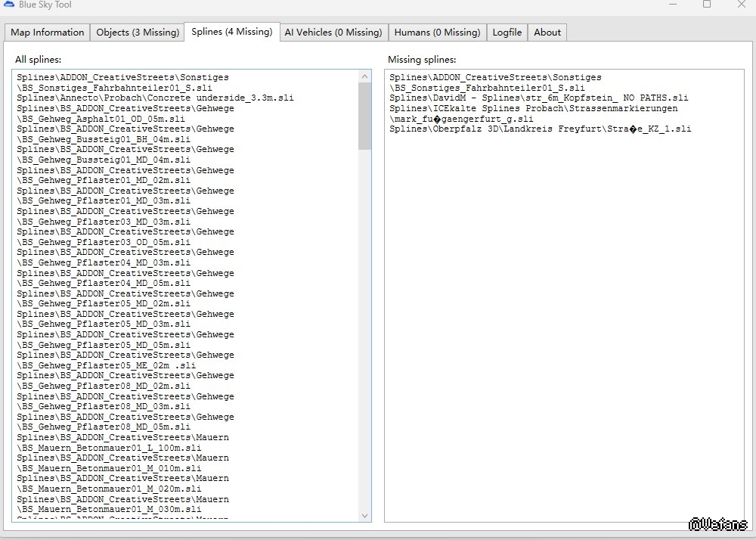Click BS_Gehweg_Pflaster05_MD_02m.sli entry

click(x=104, y=303)
